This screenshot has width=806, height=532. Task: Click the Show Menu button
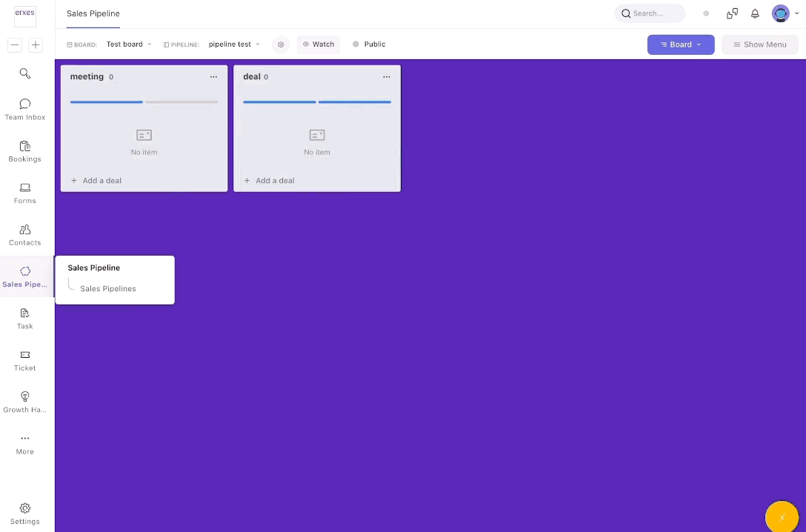coord(759,44)
